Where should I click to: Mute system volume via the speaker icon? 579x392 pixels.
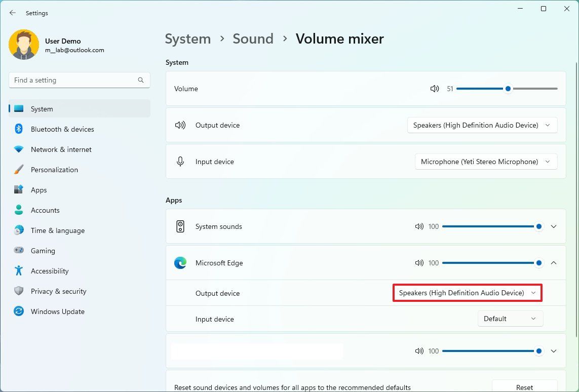pos(434,89)
